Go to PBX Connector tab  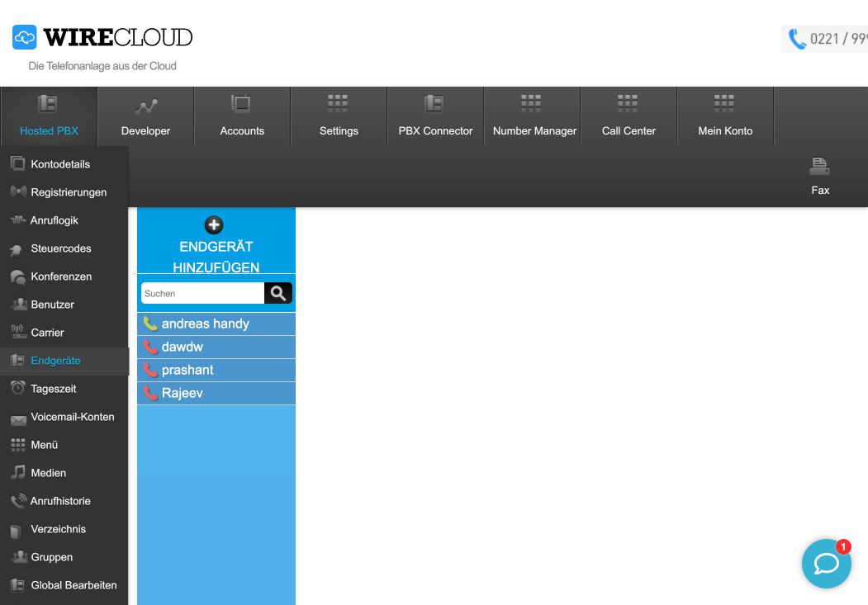click(435, 116)
